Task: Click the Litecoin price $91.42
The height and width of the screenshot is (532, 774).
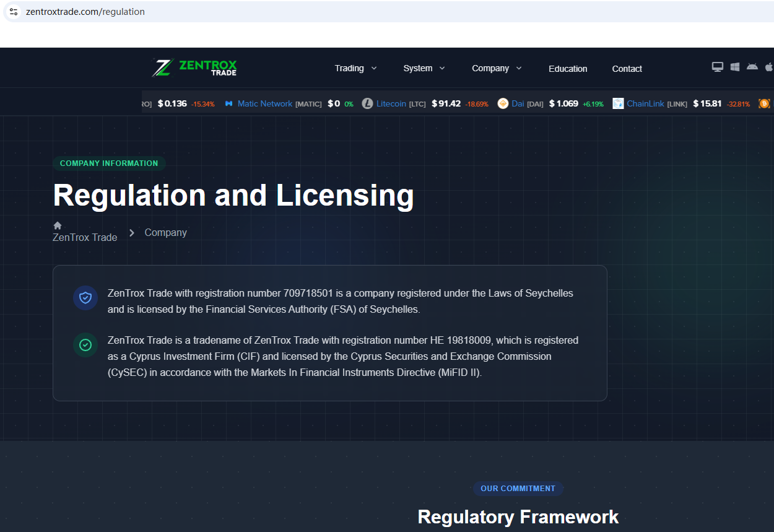Action: pos(446,103)
